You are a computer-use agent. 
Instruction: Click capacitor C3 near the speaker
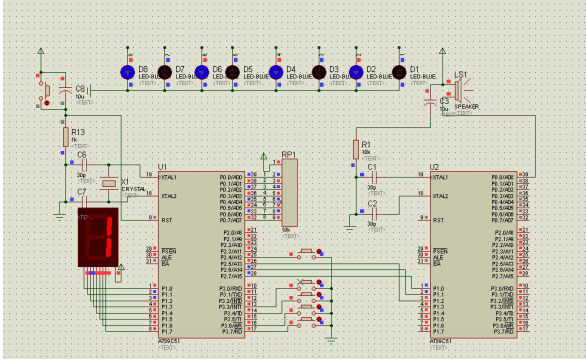pos(430,102)
